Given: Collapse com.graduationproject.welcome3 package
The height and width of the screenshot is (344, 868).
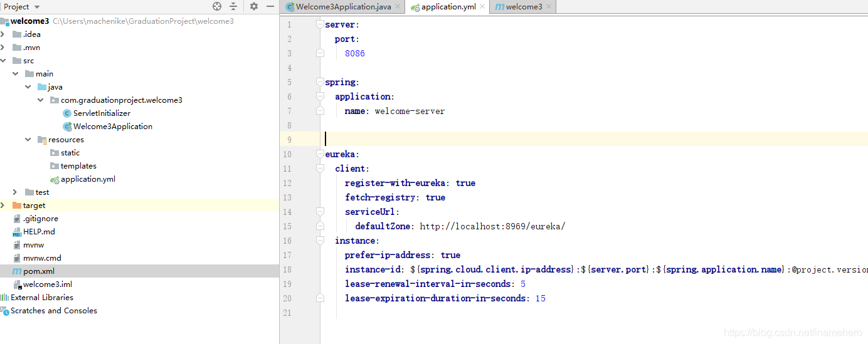Looking at the screenshot, I should point(41,100).
